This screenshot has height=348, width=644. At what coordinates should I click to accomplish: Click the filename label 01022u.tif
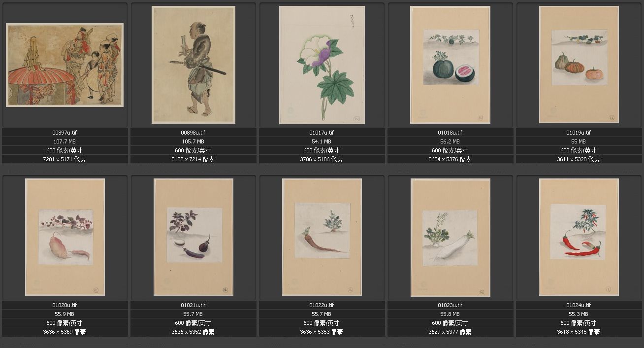point(322,305)
